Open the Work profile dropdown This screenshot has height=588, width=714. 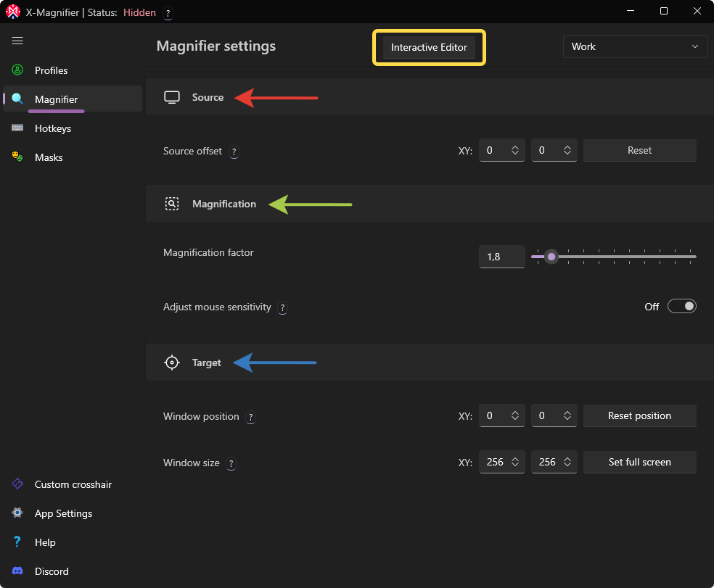(635, 46)
